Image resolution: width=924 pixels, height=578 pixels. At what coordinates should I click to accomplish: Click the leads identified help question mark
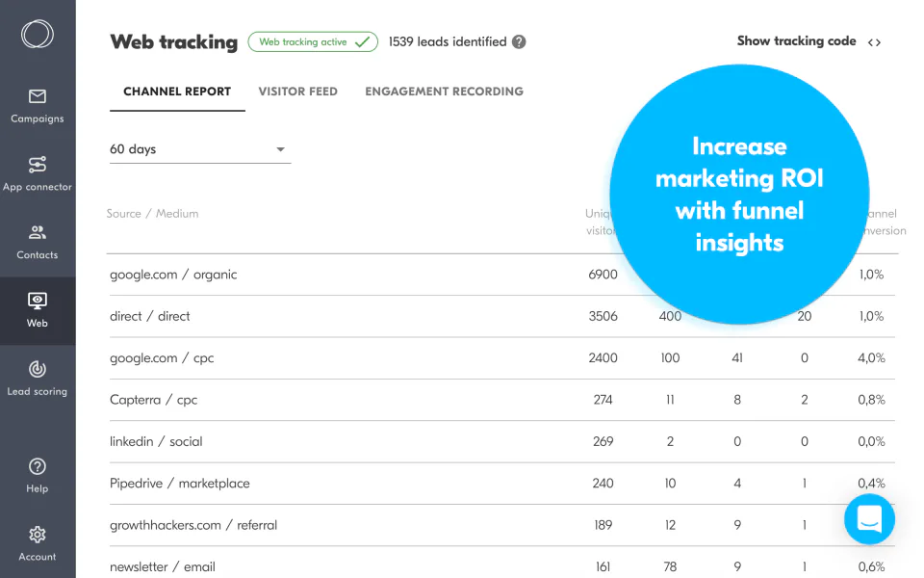tap(519, 41)
